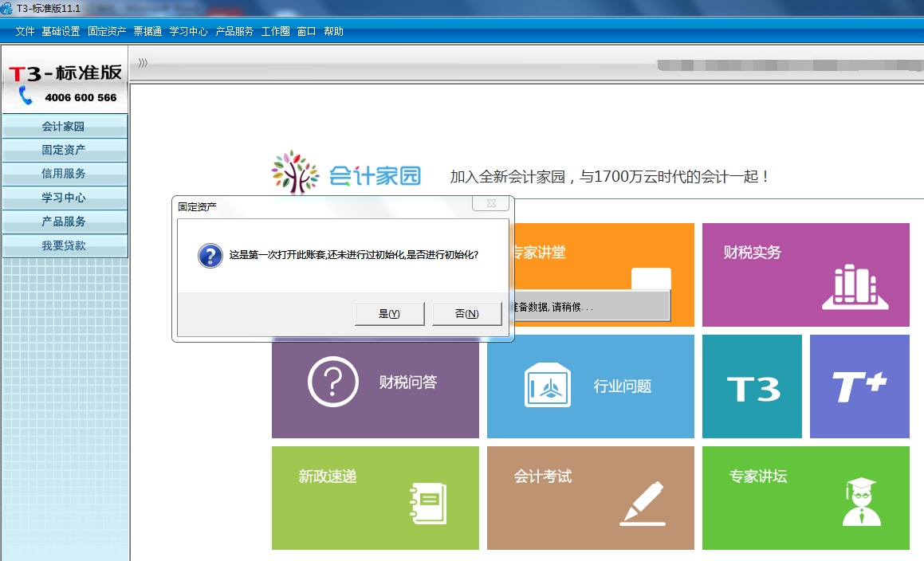The width and height of the screenshot is (924, 561).
Task: Select 固定资产 in the left sidebar
Action: 65,151
